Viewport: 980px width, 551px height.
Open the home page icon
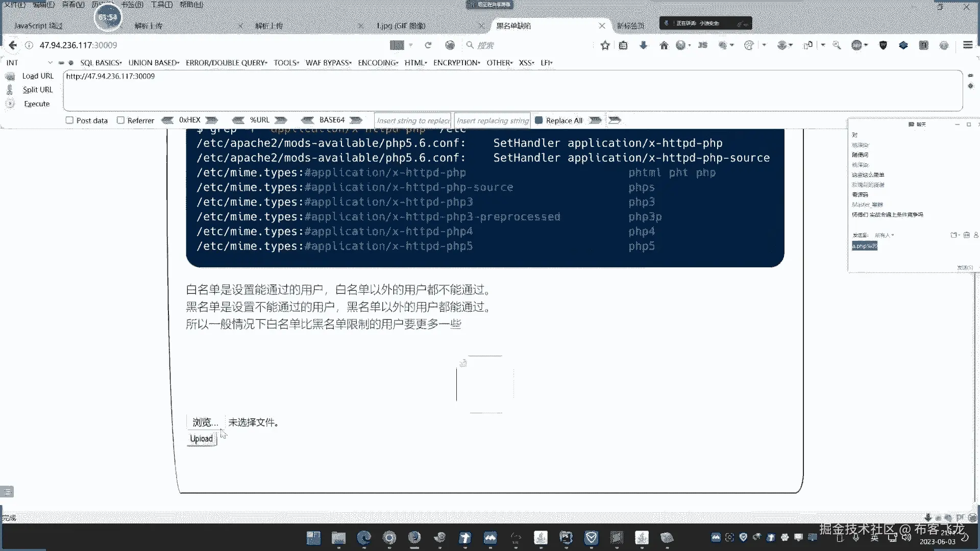(x=664, y=45)
